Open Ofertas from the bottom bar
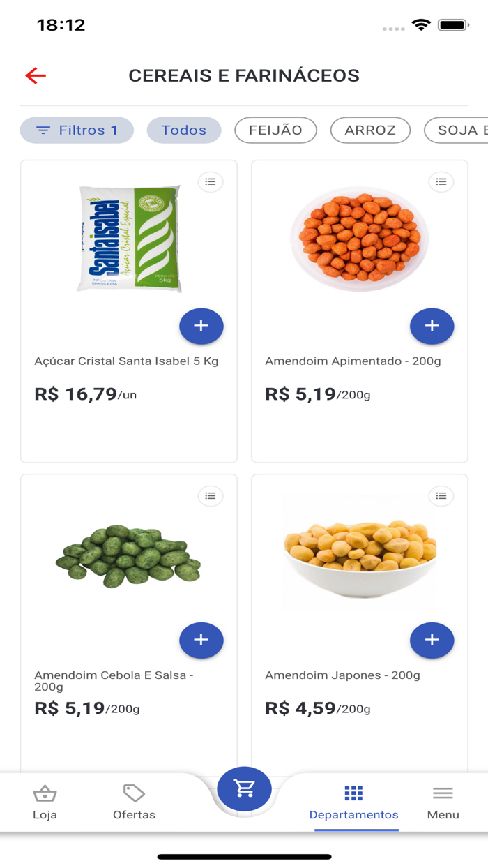Viewport: 488px width, 868px height. 134,800
